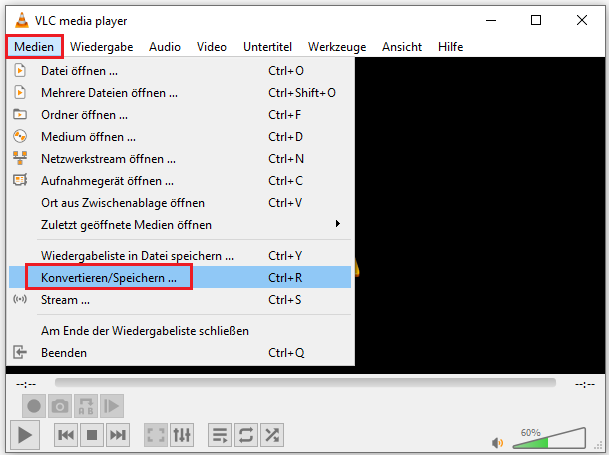
Task: Open the Medien menu
Action: click(34, 47)
